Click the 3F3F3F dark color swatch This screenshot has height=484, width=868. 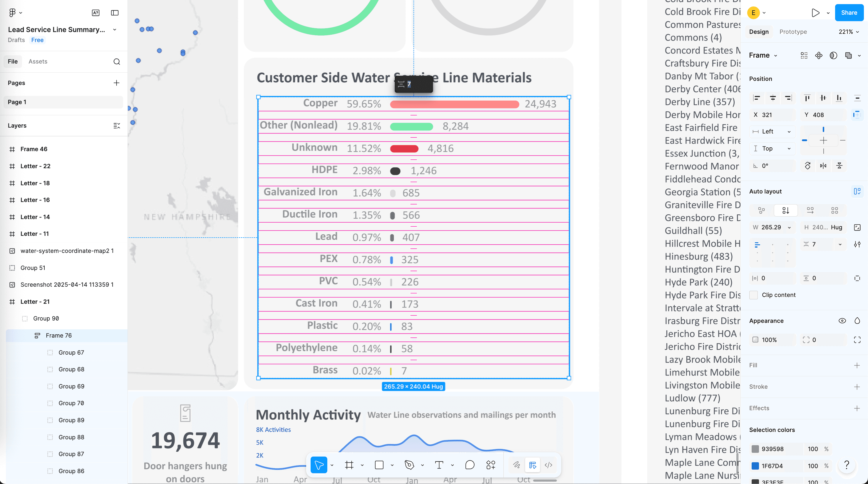(755, 482)
